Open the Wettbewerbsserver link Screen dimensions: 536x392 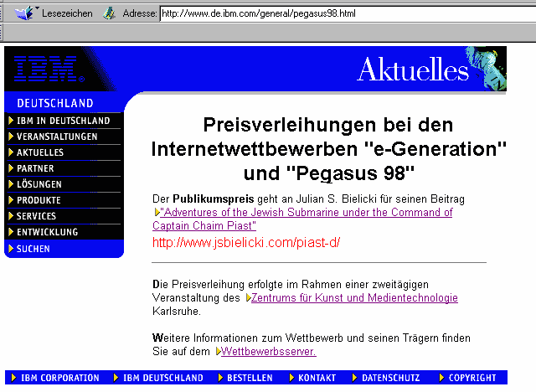click(x=269, y=351)
